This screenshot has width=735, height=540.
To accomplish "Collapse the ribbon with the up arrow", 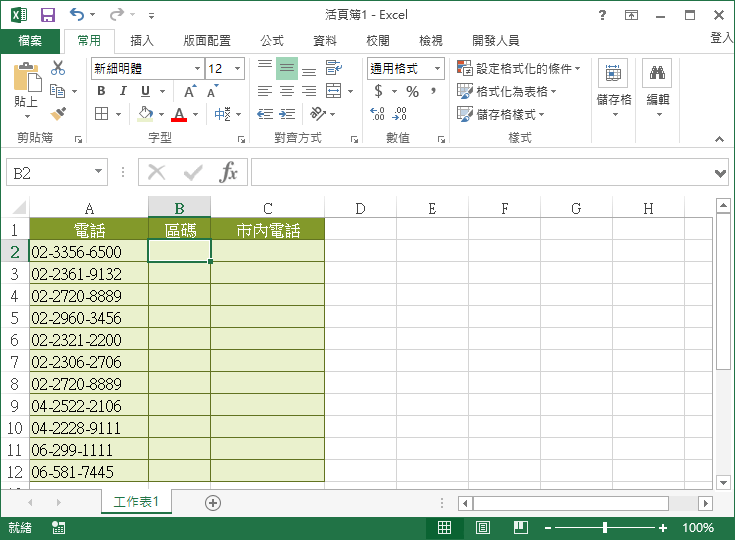I will pyautogui.click(x=719, y=139).
